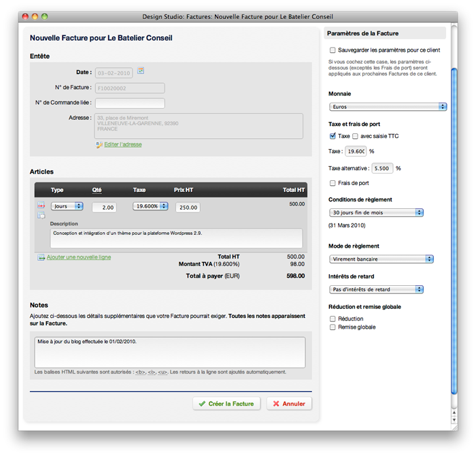The image size is (476, 456).
Task: Click the duplicate-line icon below the delete icon
Action: pos(41,215)
